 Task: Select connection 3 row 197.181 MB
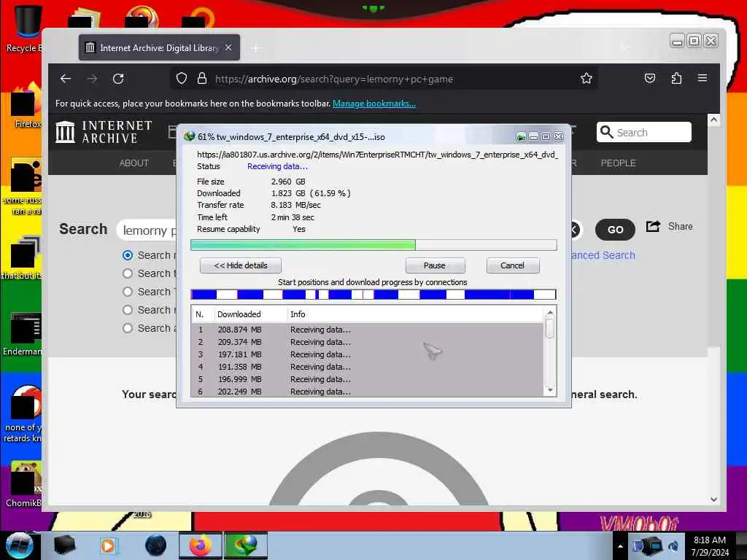click(x=368, y=354)
